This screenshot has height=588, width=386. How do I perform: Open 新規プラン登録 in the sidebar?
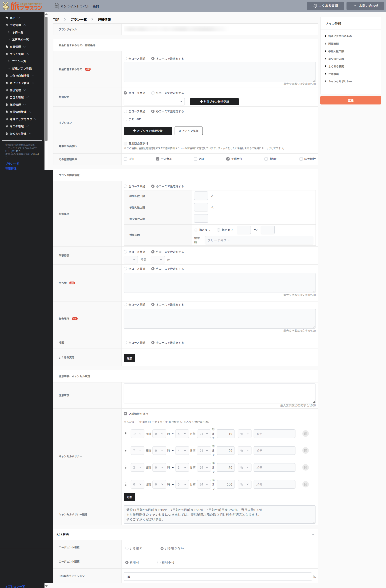tap(22, 68)
